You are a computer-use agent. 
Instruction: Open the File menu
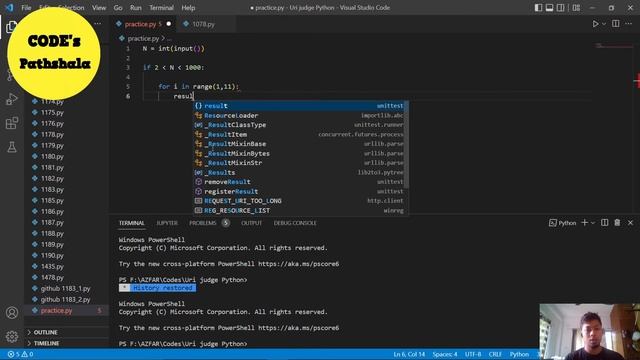tap(26, 8)
